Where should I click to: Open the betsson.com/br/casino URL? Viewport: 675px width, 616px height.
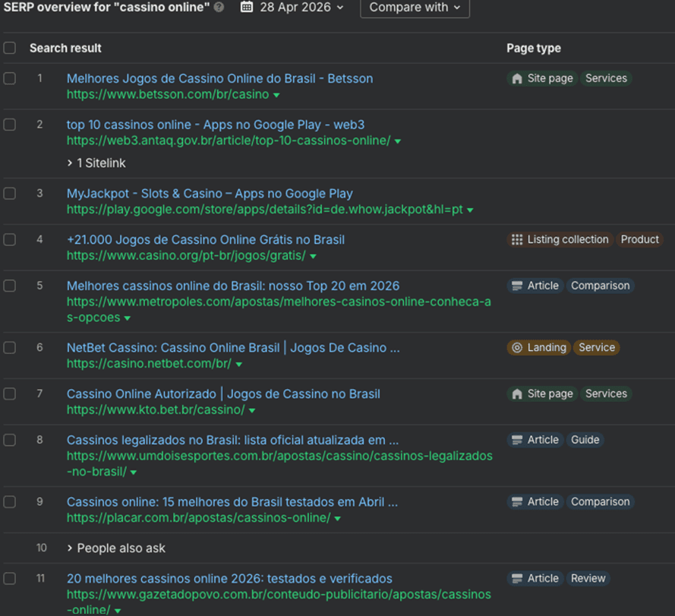pyautogui.click(x=168, y=94)
